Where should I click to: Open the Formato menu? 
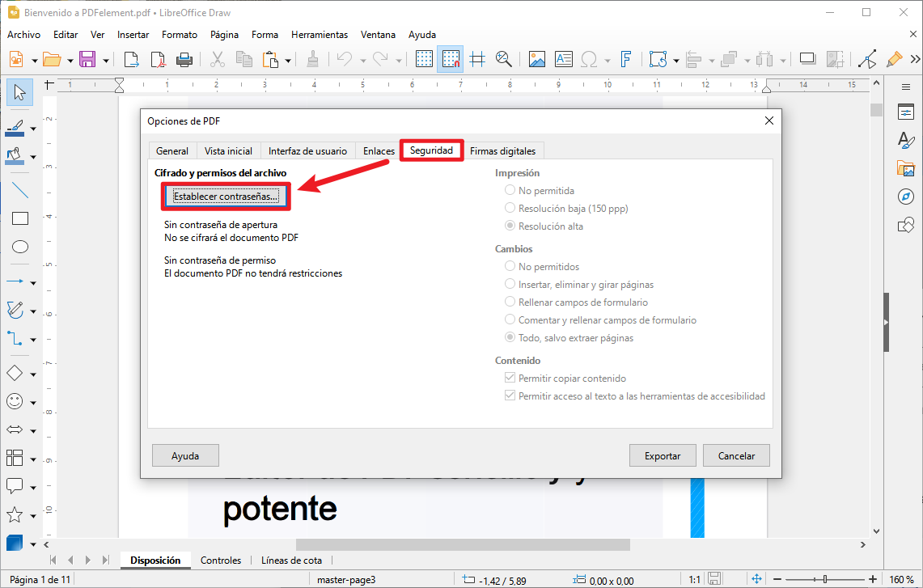click(x=180, y=35)
